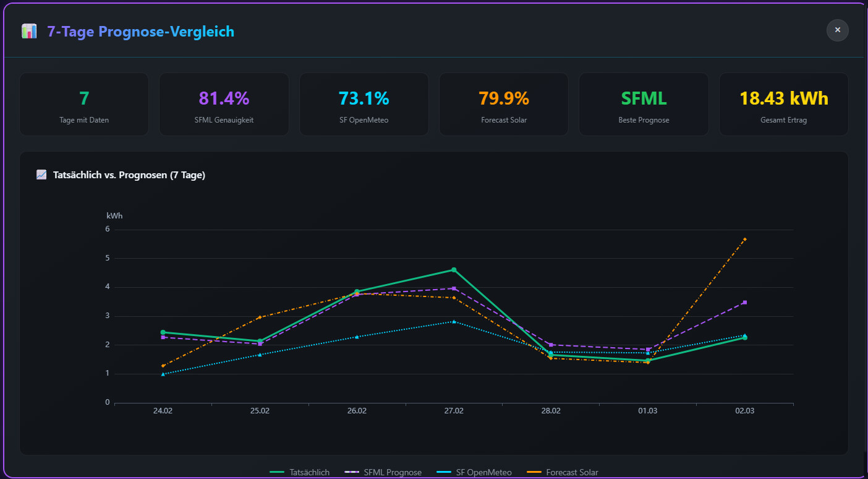Click the green Tatsächlich legend color line
This screenshot has height=479, width=868.
277,472
